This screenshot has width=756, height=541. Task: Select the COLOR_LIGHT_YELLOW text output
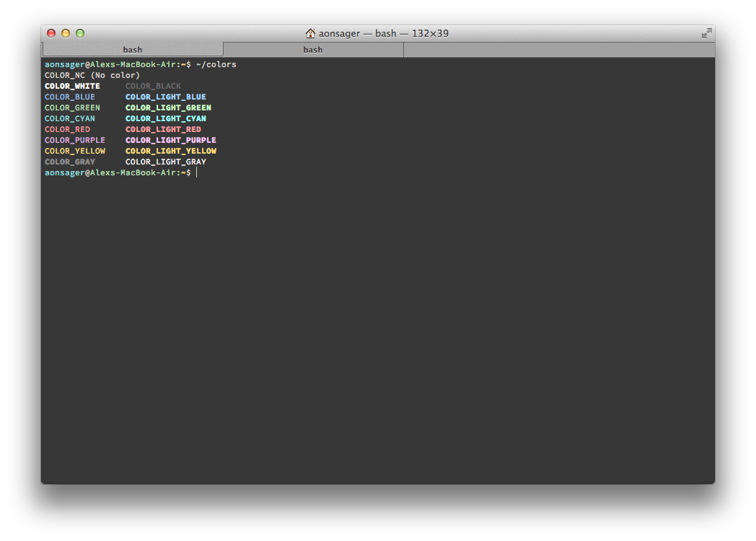pos(170,151)
